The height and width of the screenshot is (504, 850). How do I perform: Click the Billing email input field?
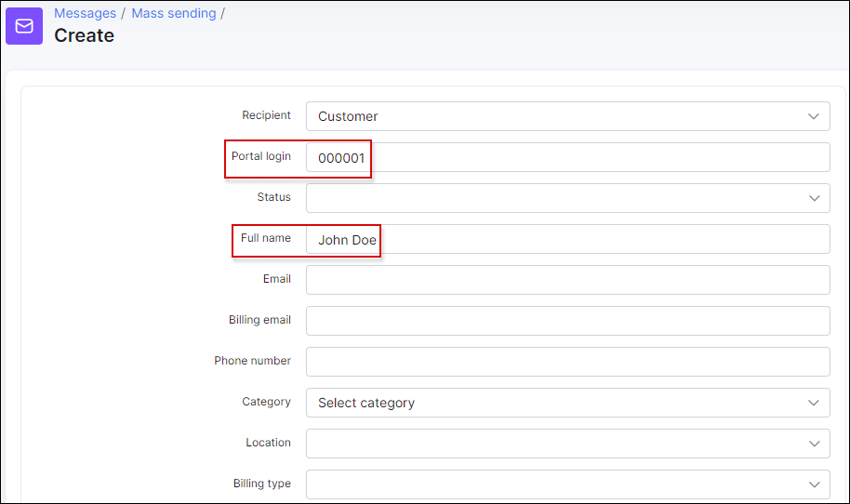coord(567,321)
